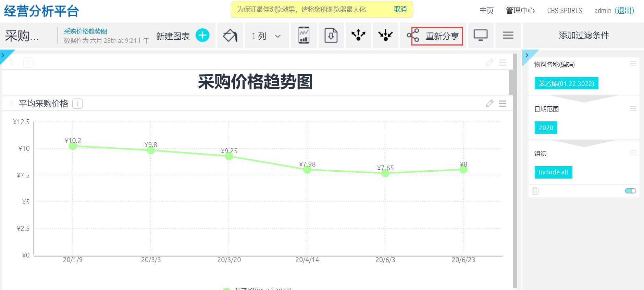Open 管理中心 in top navigation
This screenshot has height=290, width=644.
click(520, 11)
